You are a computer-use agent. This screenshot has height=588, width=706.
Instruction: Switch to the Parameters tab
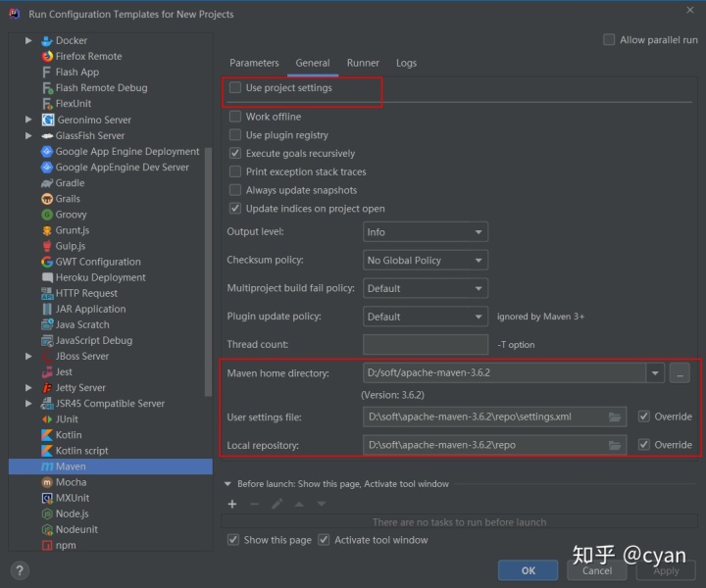point(254,63)
